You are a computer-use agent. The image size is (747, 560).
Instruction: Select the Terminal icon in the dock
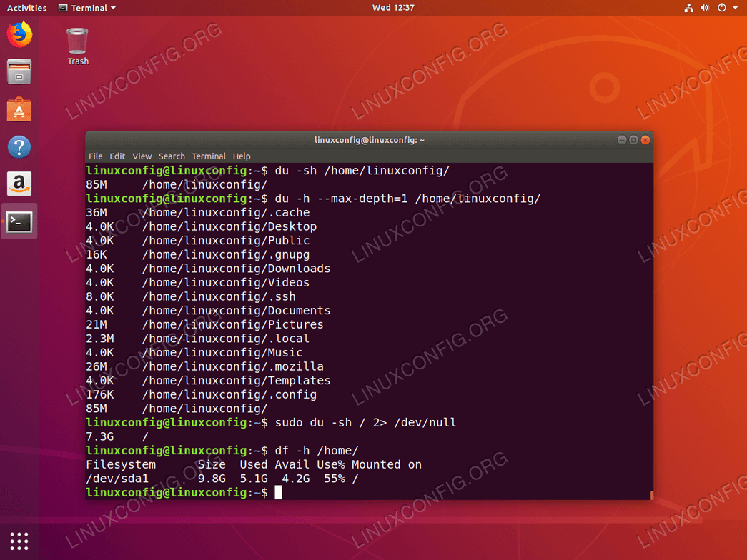(19, 221)
